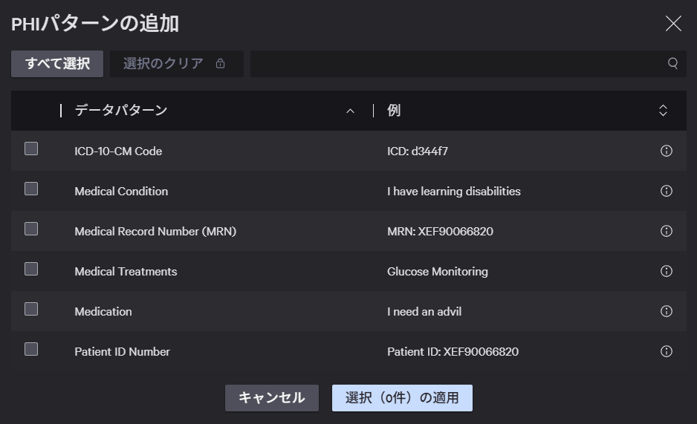The width and height of the screenshot is (697, 424).
Task: Click example I have learning disabilities
Action: click(453, 191)
